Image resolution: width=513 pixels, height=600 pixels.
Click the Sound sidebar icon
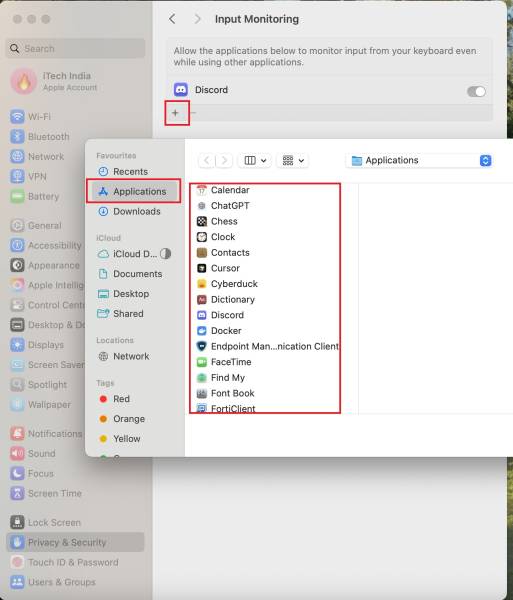click(17, 453)
